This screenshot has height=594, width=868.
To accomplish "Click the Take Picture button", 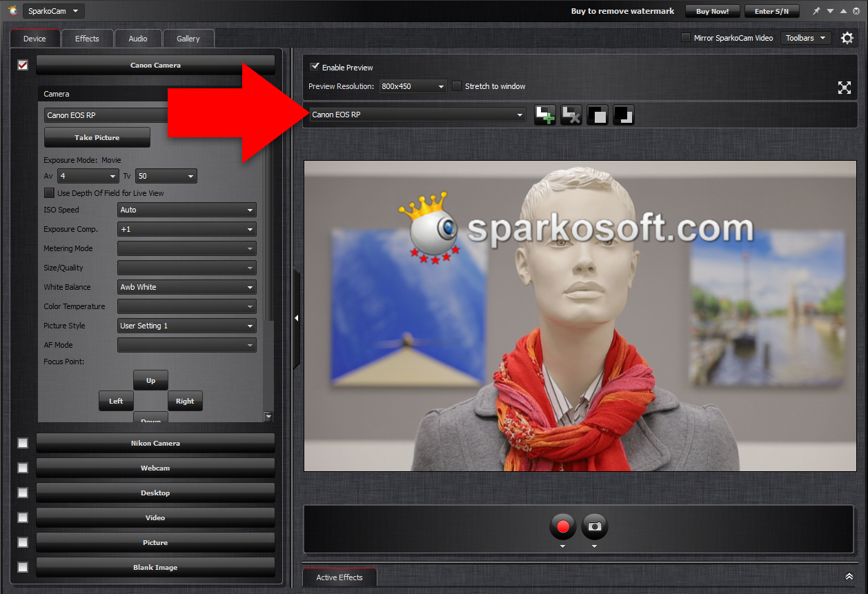I will click(x=97, y=137).
